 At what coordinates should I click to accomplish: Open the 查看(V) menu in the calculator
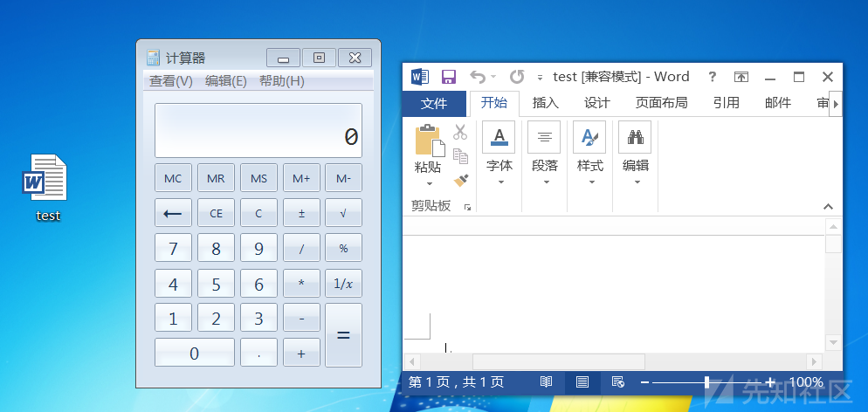171,81
